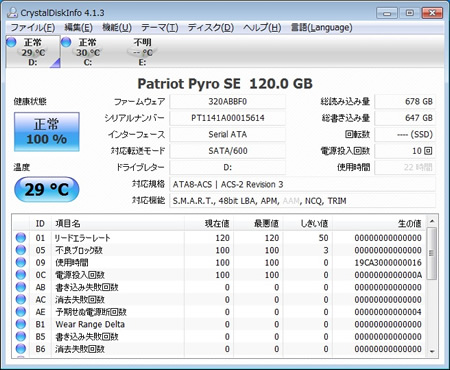450x370 pixels.
Task: Select the 予期せぬ電源断回数 attribute row
Action: pos(219,312)
